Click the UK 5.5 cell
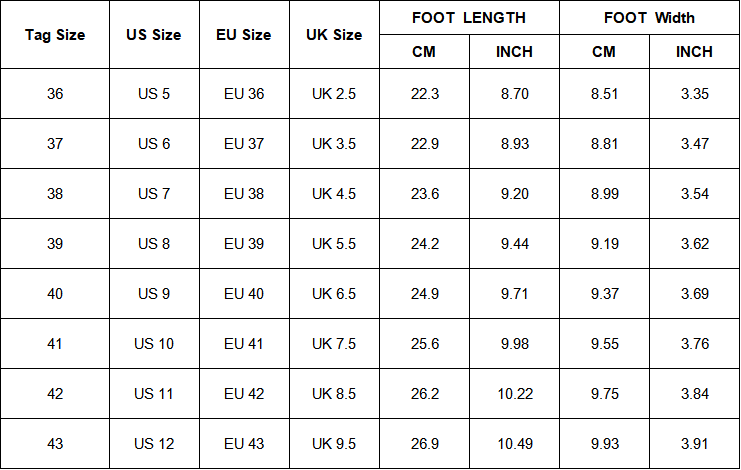Screen dimensions: 741x470 (x=334, y=244)
